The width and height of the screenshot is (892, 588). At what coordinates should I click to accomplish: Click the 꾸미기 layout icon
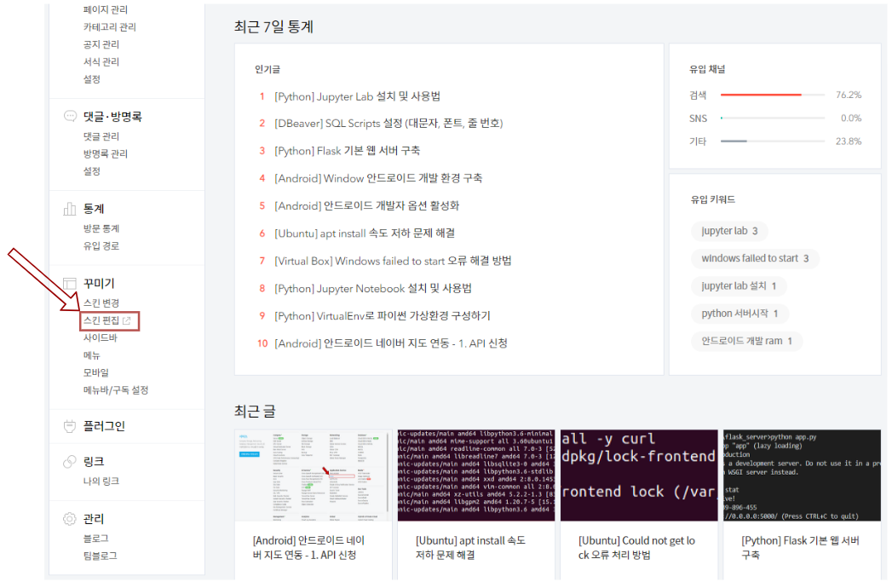tap(69, 284)
